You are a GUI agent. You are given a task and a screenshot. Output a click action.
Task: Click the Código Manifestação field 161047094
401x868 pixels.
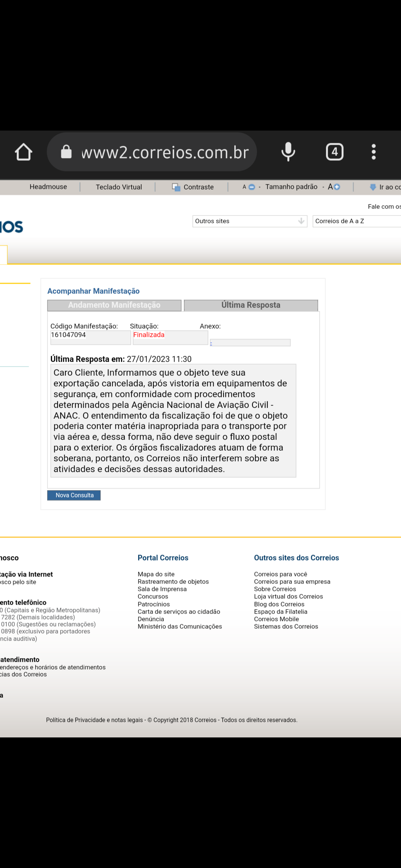point(91,338)
